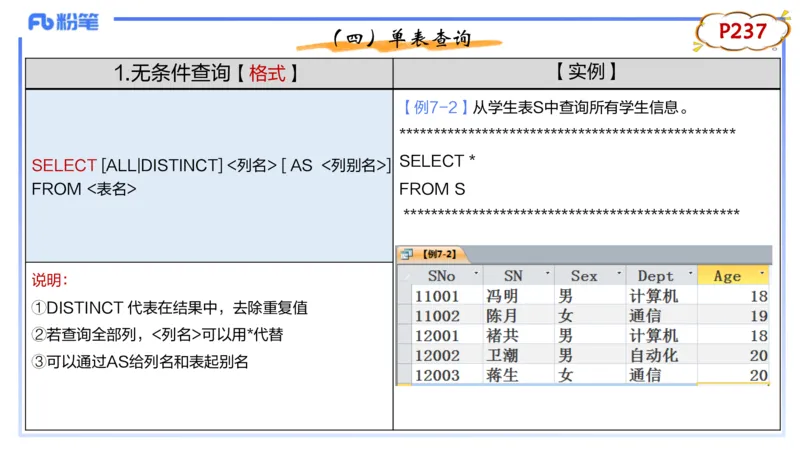This screenshot has height=450, width=800.
Task: Click cell 11002 in SNo column
Action: 447,316
